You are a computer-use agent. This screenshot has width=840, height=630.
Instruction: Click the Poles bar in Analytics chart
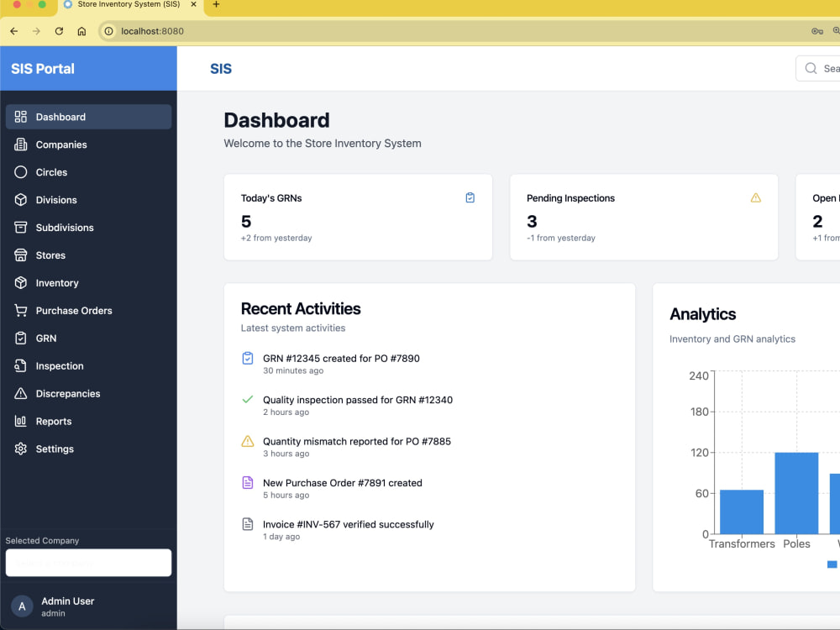click(x=796, y=493)
